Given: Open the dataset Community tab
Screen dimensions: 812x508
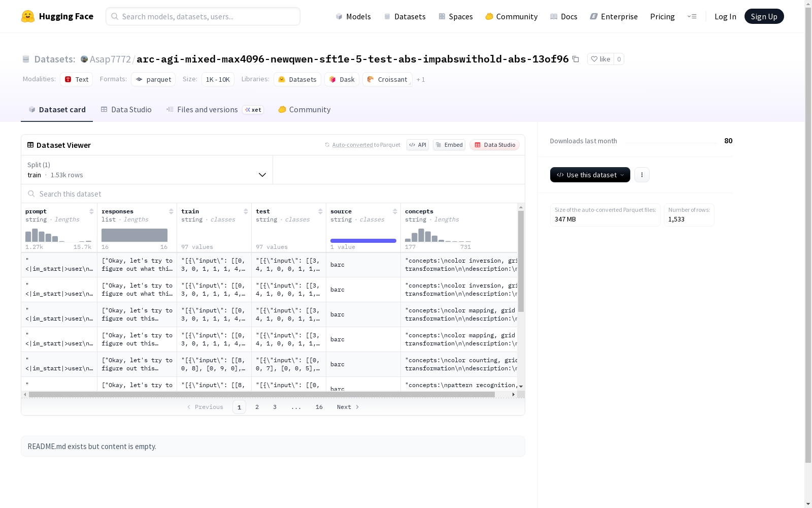Looking at the screenshot, I should [x=304, y=110].
